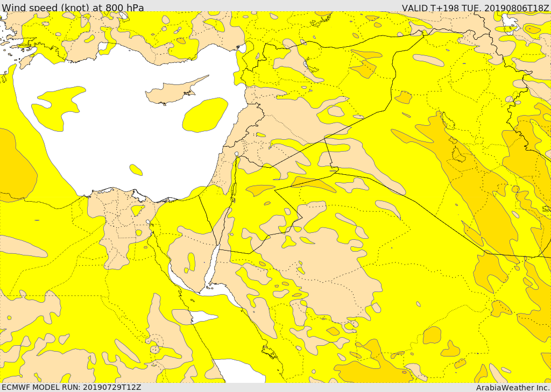Click the "Wind speed (knot) at 800 hPa" title
The height and width of the screenshot is (392, 551).
[x=73, y=8]
